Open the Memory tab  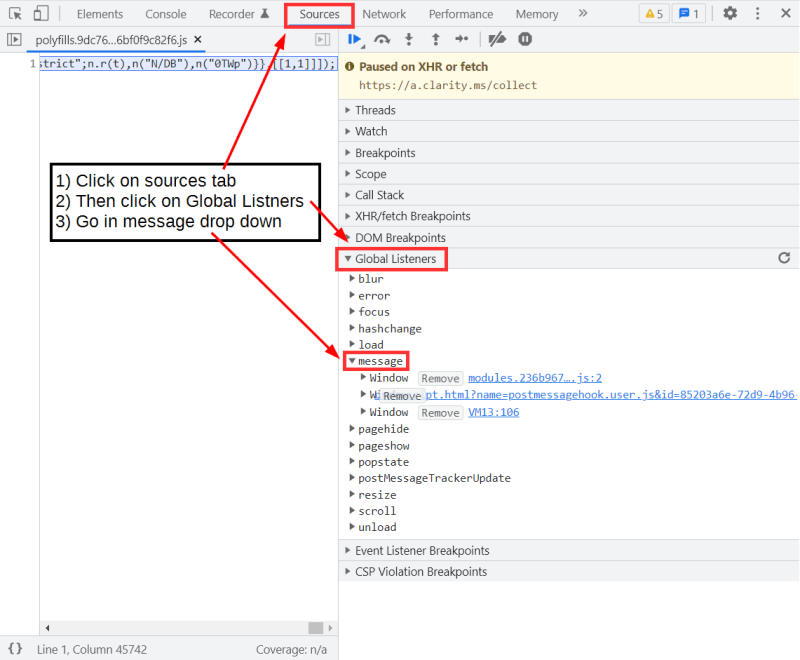537,14
